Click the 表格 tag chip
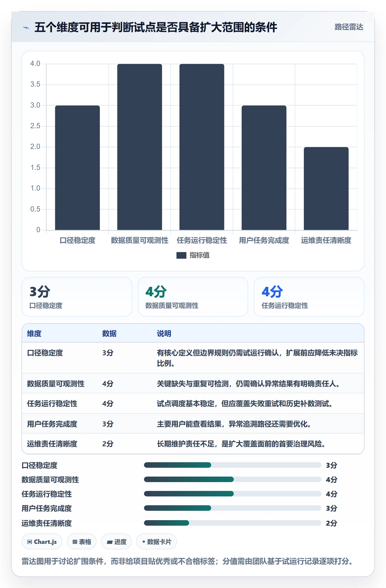The image size is (386, 588). tap(82, 542)
